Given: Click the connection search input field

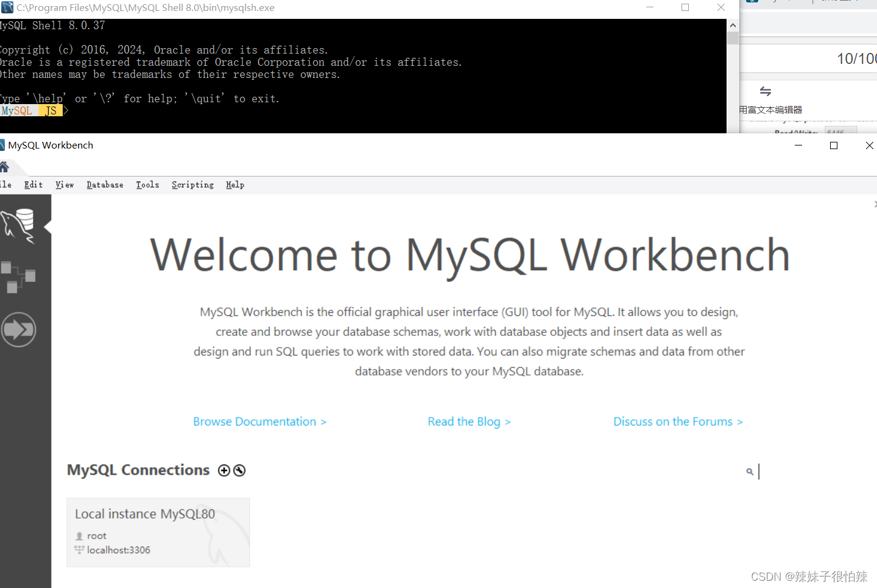Looking at the screenshot, I should pyautogui.click(x=804, y=472).
